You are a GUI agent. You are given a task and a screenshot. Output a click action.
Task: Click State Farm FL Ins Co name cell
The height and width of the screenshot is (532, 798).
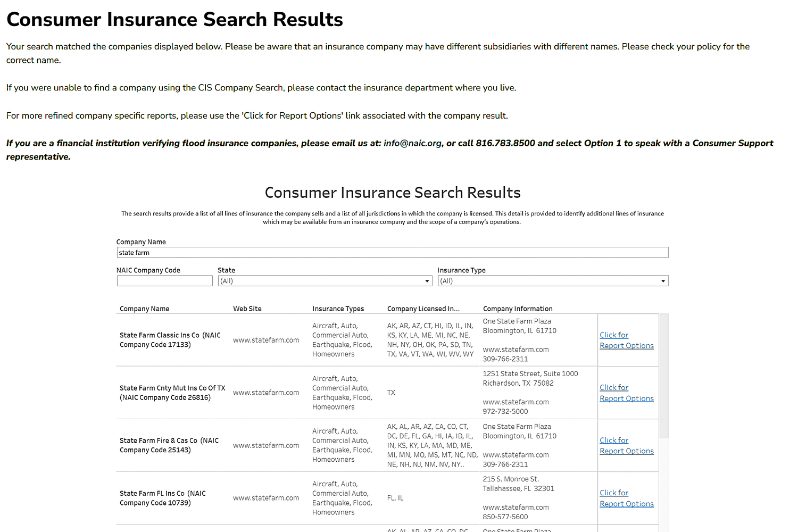click(x=163, y=498)
